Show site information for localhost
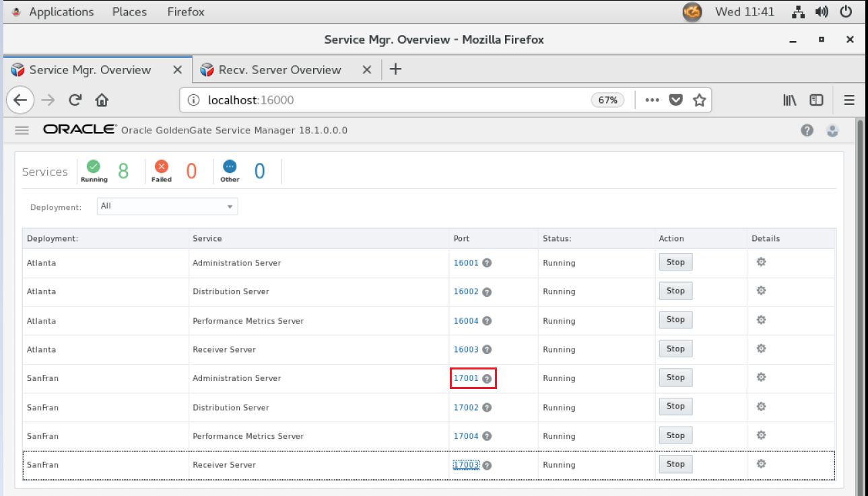The width and height of the screenshot is (868, 496). point(193,100)
